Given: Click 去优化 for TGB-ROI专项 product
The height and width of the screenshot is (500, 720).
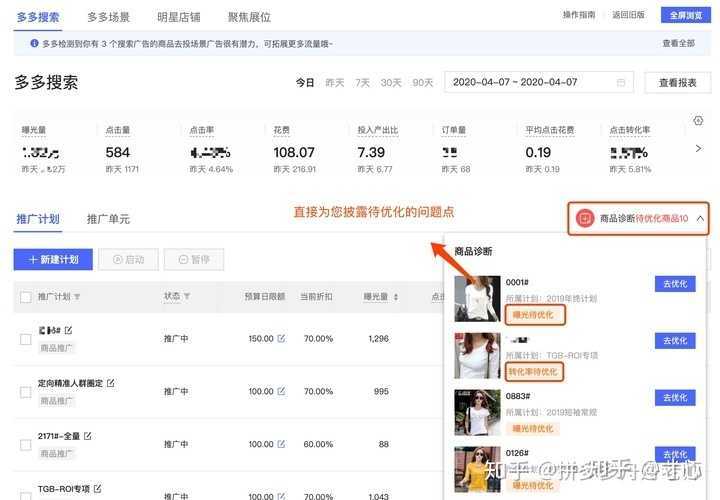Looking at the screenshot, I should click(675, 341).
